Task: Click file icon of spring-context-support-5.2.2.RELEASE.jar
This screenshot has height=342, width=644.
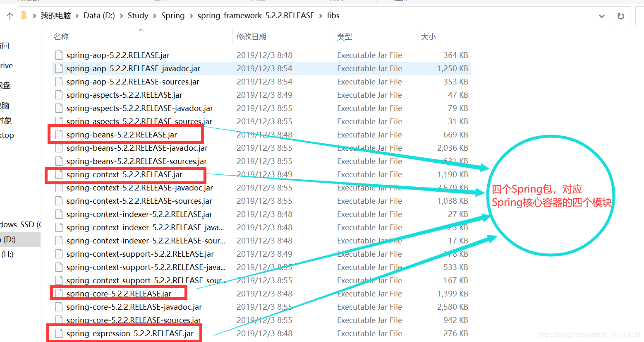Action: [59, 254]
